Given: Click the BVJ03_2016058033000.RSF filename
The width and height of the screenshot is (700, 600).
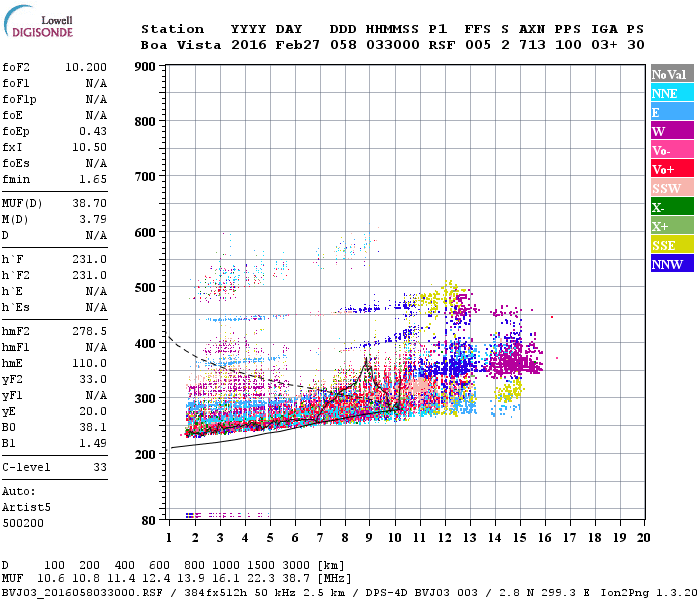Looking at the screenshot, I should tap(83, 592).
